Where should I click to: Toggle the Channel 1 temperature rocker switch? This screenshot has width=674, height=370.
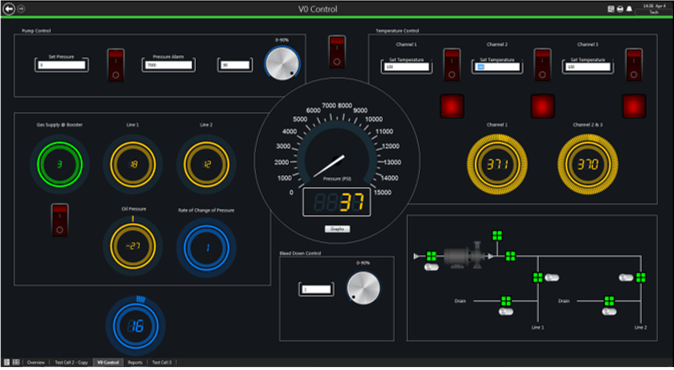[x=451, y=65]
